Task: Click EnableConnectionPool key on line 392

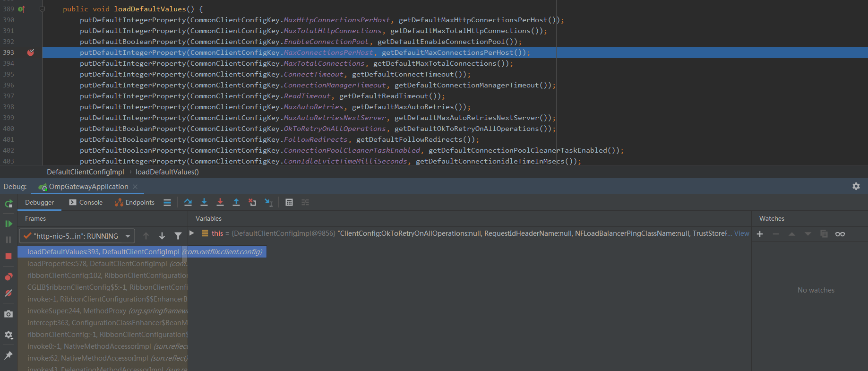Action: pyautogui.click(x=326, y=42)
